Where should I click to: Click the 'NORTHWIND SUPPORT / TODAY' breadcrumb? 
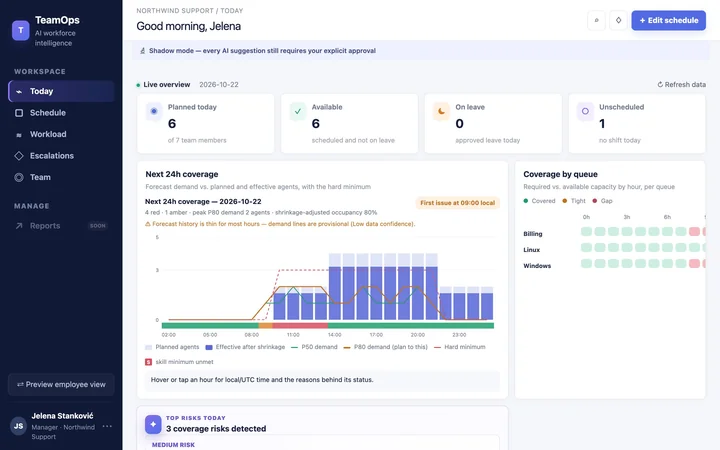pos(190,11)
